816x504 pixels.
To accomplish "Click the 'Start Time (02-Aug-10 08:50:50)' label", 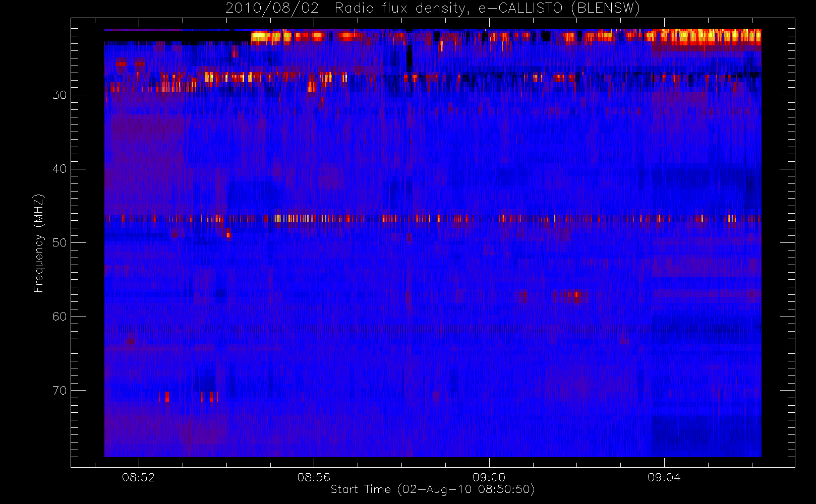I will 432,489.
